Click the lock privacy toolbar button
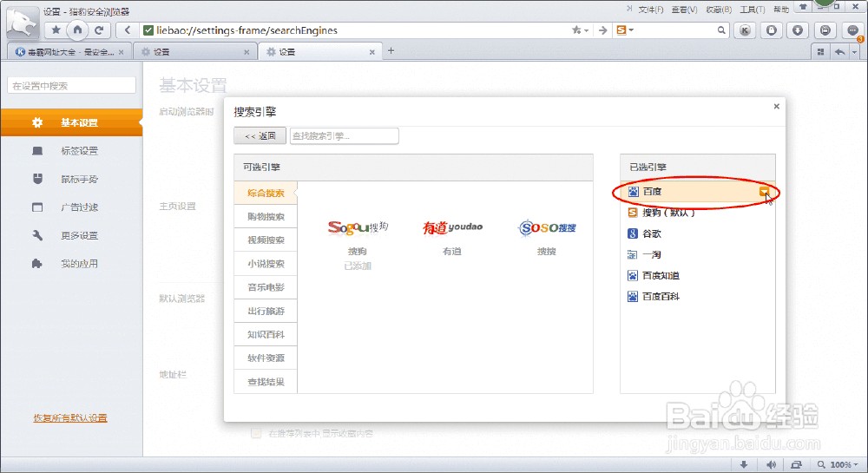 771,30
